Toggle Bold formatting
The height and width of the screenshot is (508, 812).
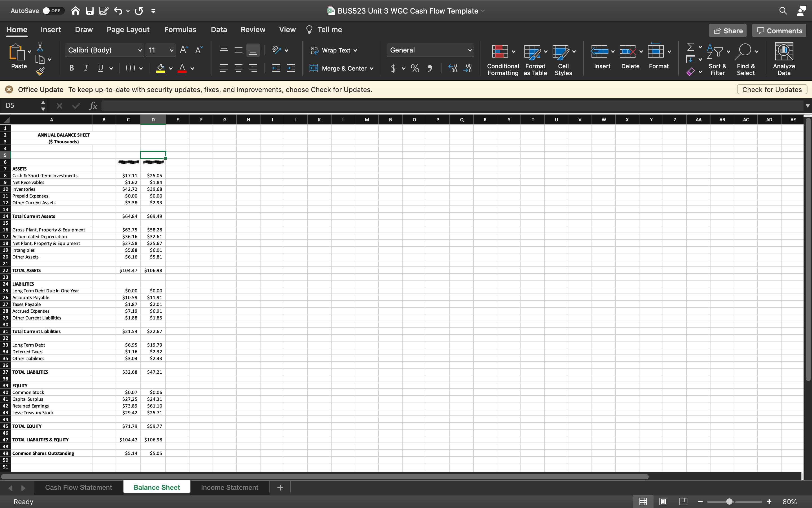tap(71, 68)
